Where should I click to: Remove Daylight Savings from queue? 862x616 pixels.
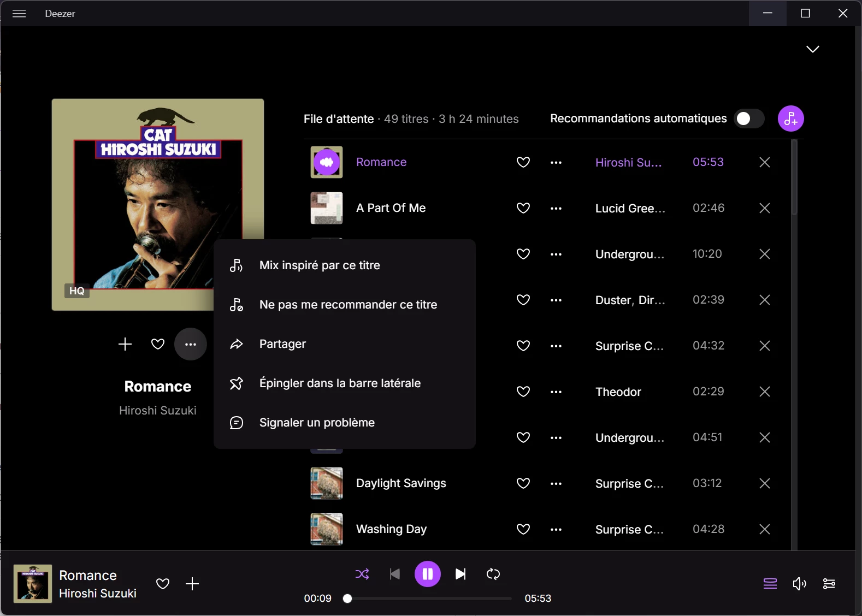(x=765, y=483)
